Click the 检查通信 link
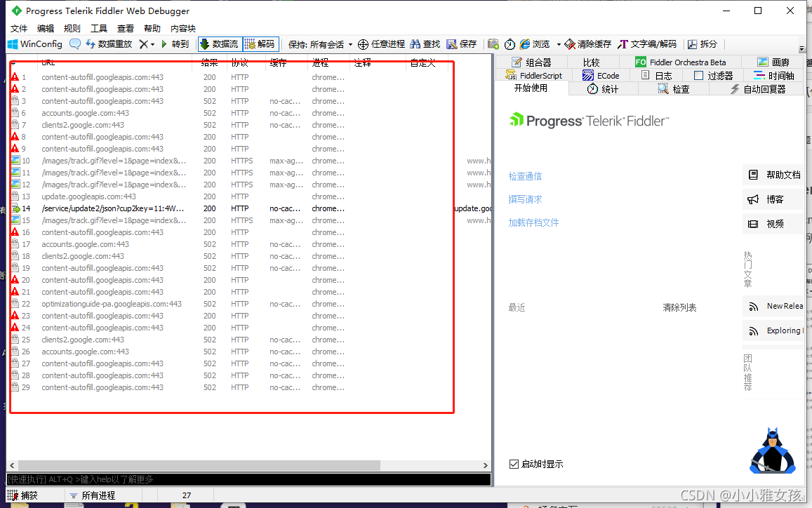The image size is (812, 508). pos(525,176)
